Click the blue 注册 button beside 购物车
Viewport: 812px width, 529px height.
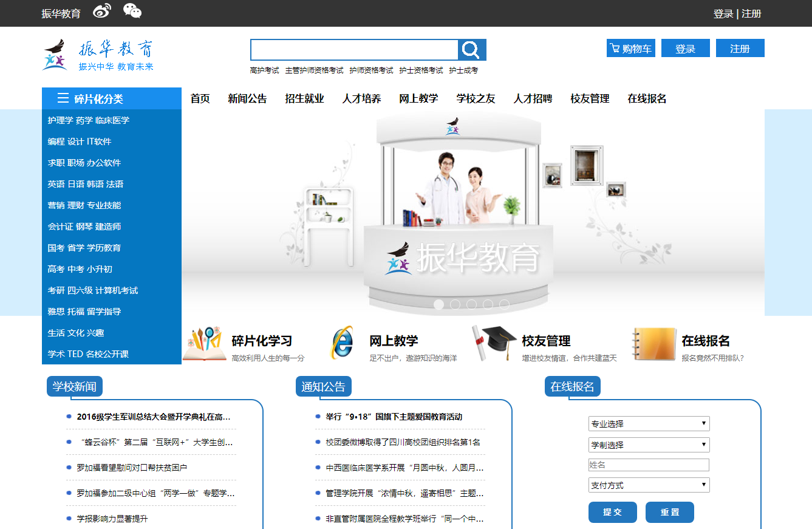click(740, 48)
